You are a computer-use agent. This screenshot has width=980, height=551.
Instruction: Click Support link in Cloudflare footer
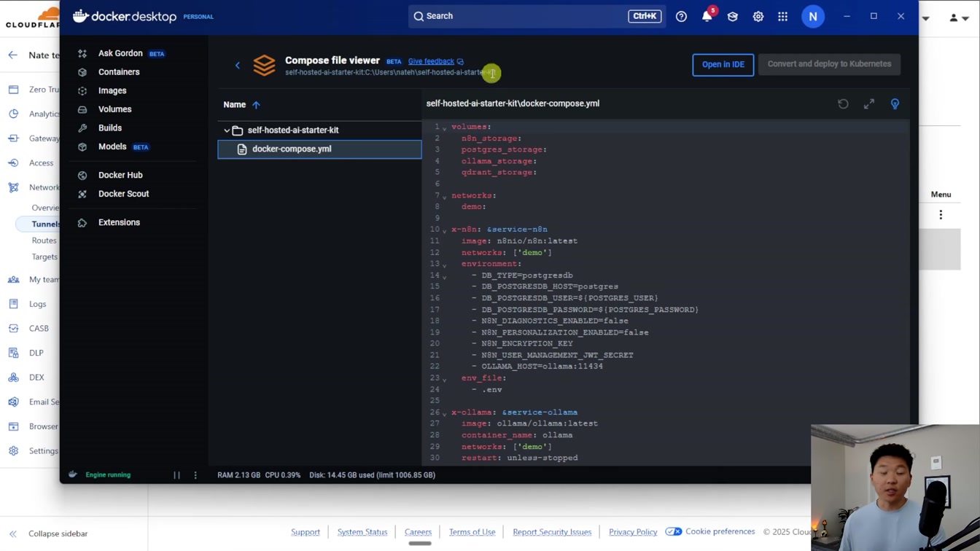click(306, 532)
